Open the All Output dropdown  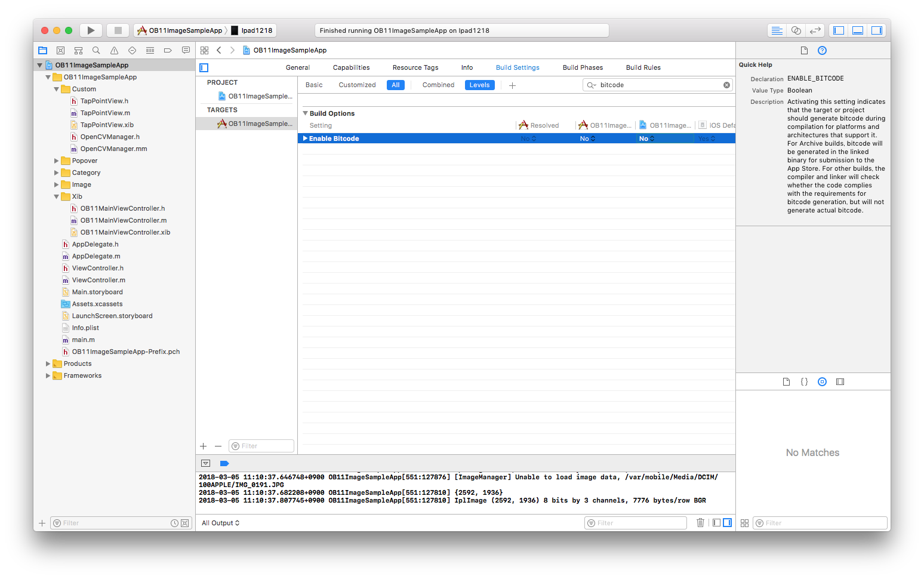tap(220, 523)
